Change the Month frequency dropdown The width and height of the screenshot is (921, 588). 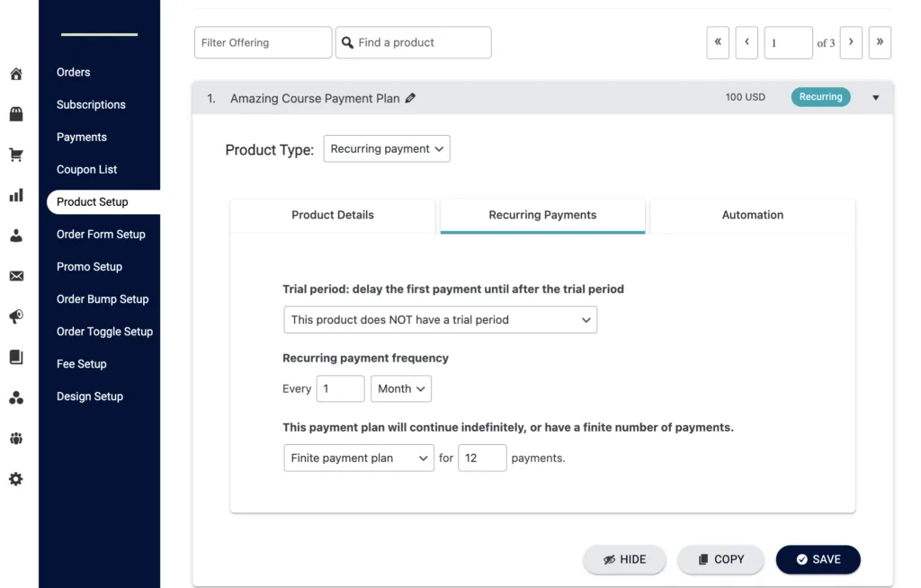tap(401, 388)
